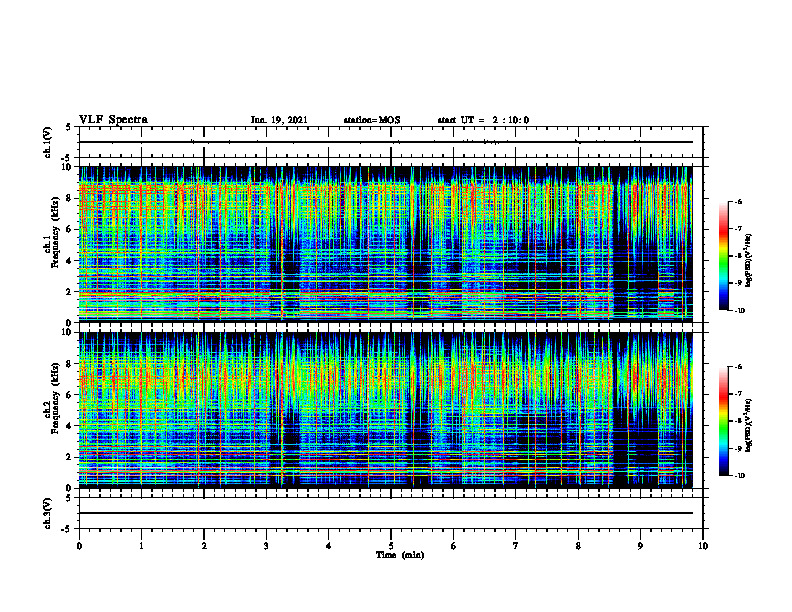Select the date text "Jan. 19, 2021"
The height and width of the screenshot is (612, 792).
(279, 120)
